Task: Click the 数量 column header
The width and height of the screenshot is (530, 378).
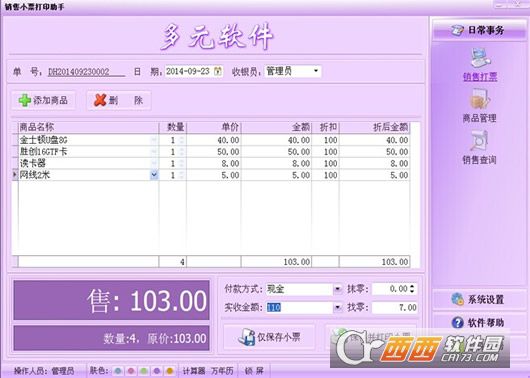Action: pos(172,127)
